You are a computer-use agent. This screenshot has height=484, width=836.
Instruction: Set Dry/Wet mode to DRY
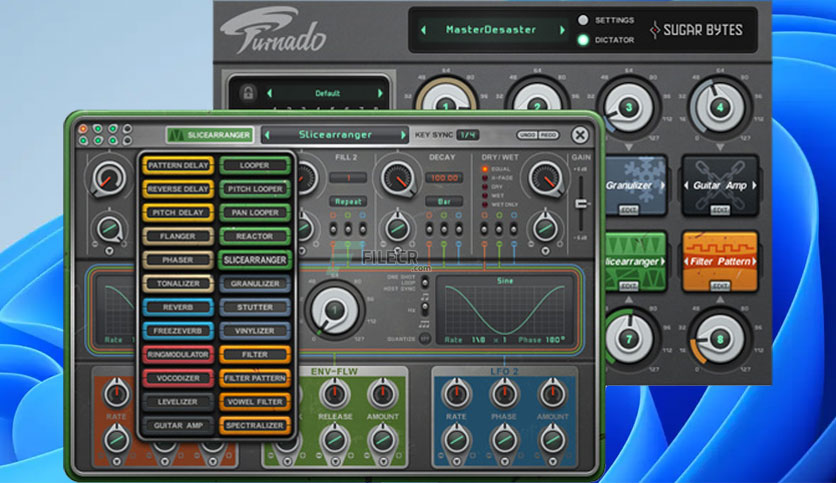point(485,187)
